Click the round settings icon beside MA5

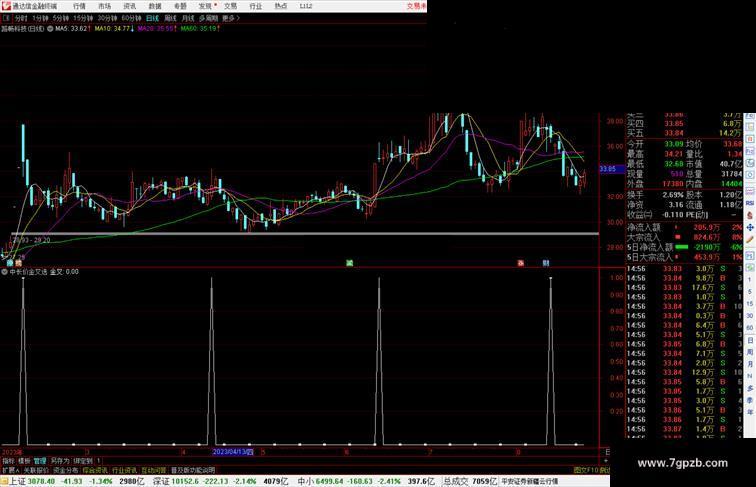click(50, 29)
